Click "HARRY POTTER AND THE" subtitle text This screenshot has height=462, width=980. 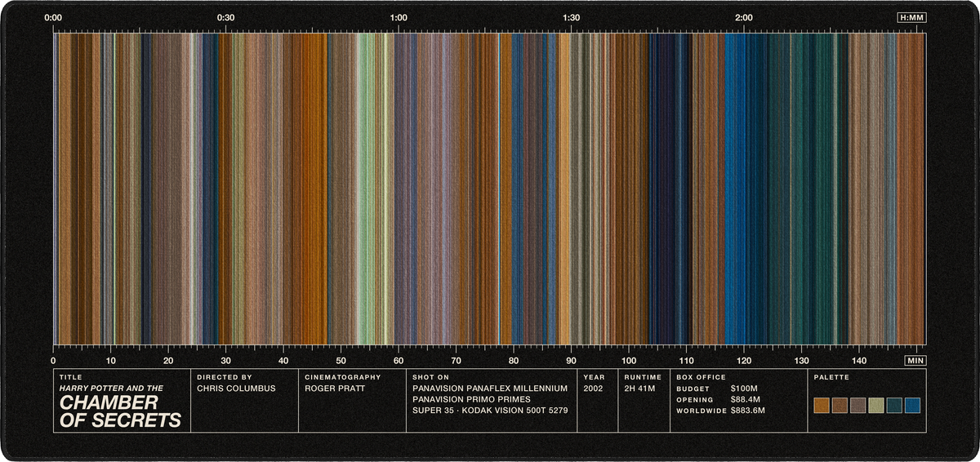[112, 389]
